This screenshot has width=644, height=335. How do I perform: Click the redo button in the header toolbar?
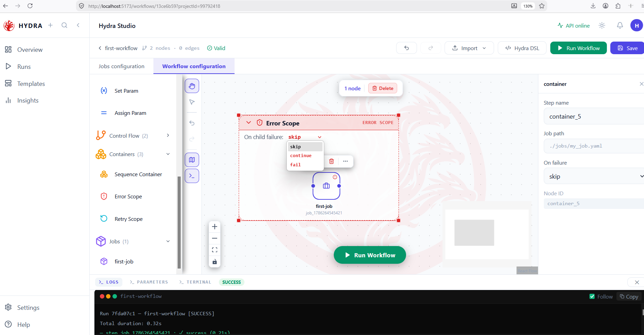point(431,48)
